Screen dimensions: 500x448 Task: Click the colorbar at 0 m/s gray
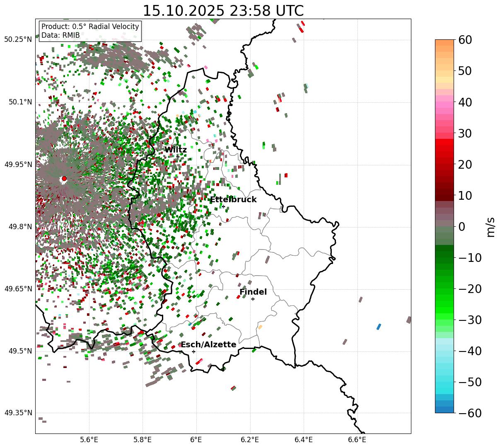coord(444,226)
